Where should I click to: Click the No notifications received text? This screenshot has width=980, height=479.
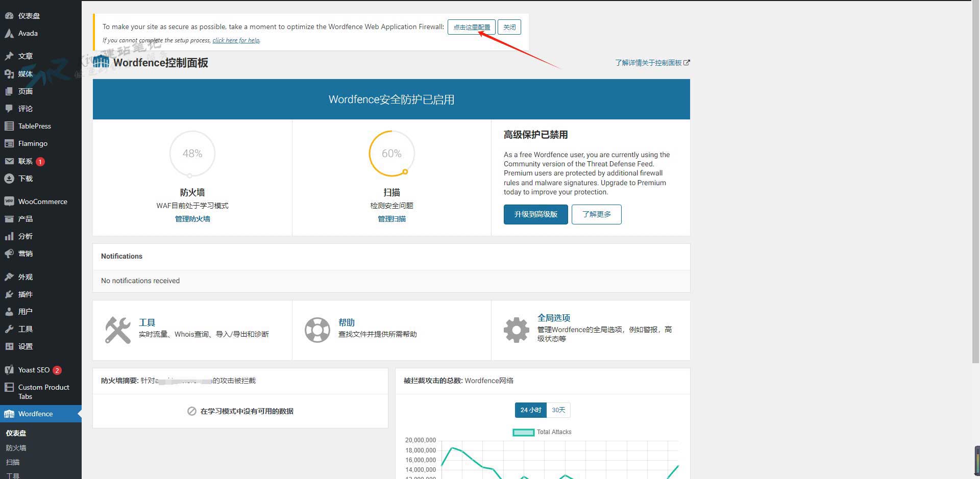coord(140,281)
